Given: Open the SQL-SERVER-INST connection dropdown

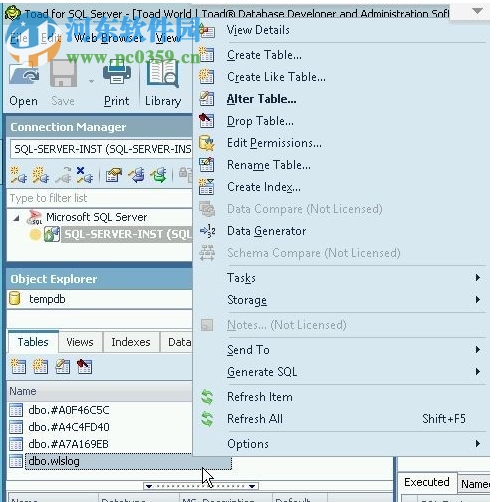Looking at the screenshot, I should 101,149.
